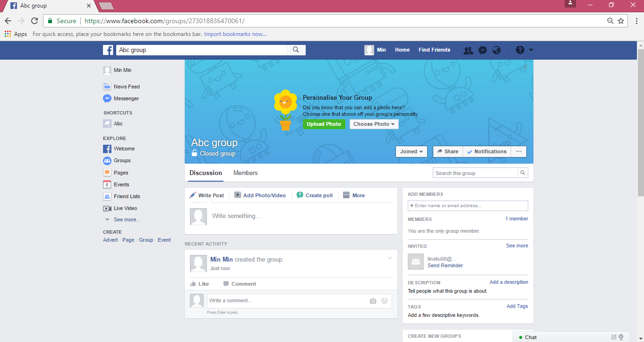Open the emoji sticker smiley icon
The image size is (644, 342).
tap(385, 301)
